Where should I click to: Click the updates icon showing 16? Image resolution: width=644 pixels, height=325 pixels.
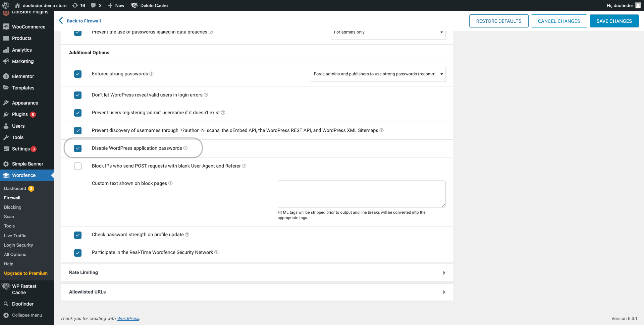75,5
